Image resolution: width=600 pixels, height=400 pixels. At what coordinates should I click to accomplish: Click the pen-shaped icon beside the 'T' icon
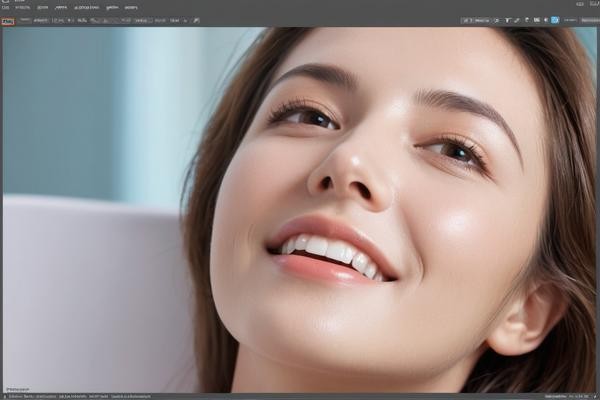coord(518,20)
